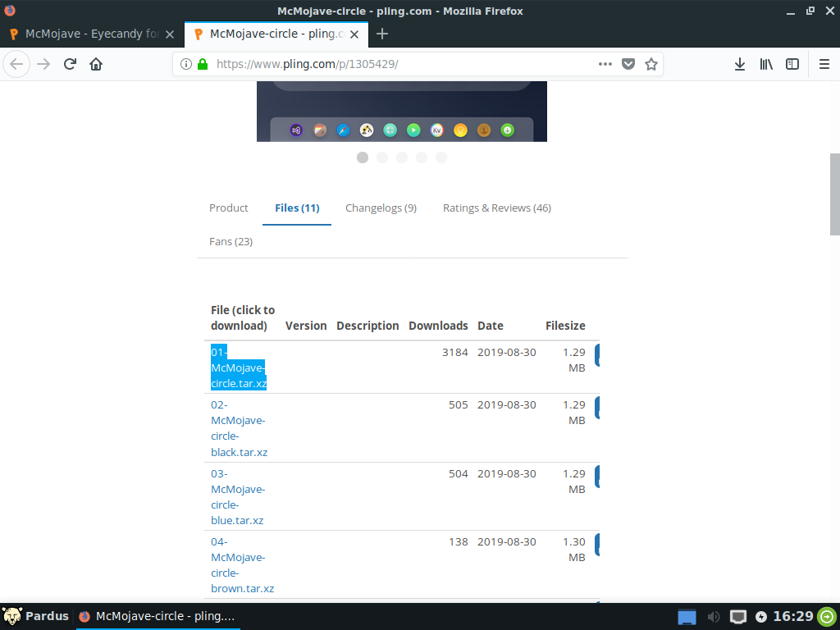Click the blue button in the 04-McMojave-circle-brown row
The image size is (840, 630).
pos(597,545)
